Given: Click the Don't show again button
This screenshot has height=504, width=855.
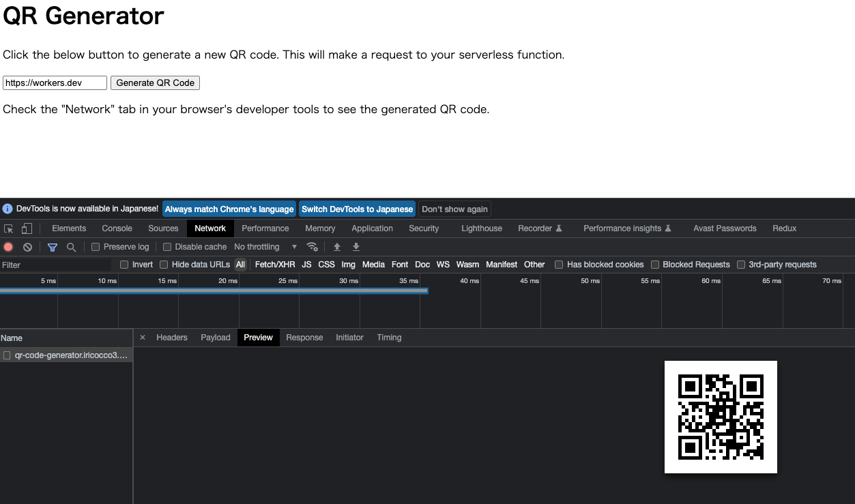Looking at the screenshot, I should tap(454, 209).
